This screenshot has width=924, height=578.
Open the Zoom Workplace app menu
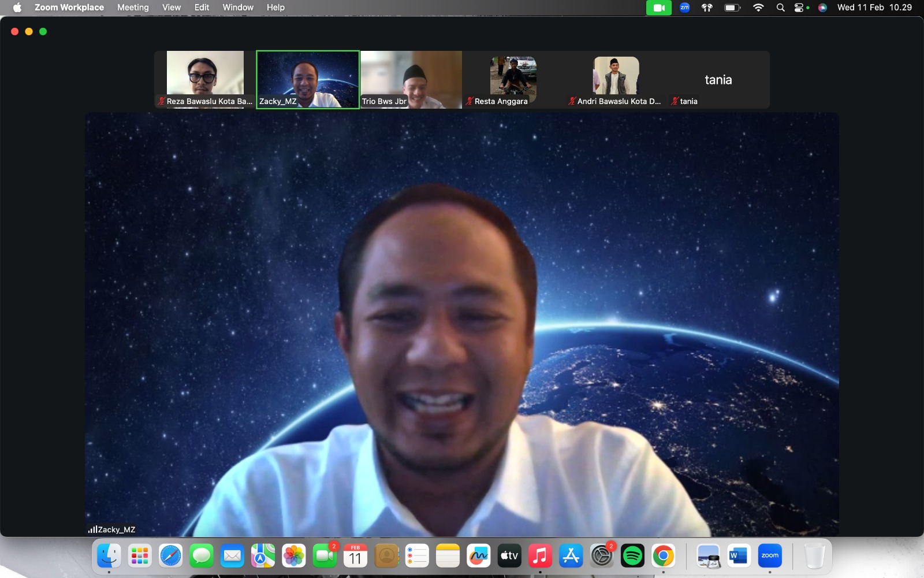click(x=69, y=8)
